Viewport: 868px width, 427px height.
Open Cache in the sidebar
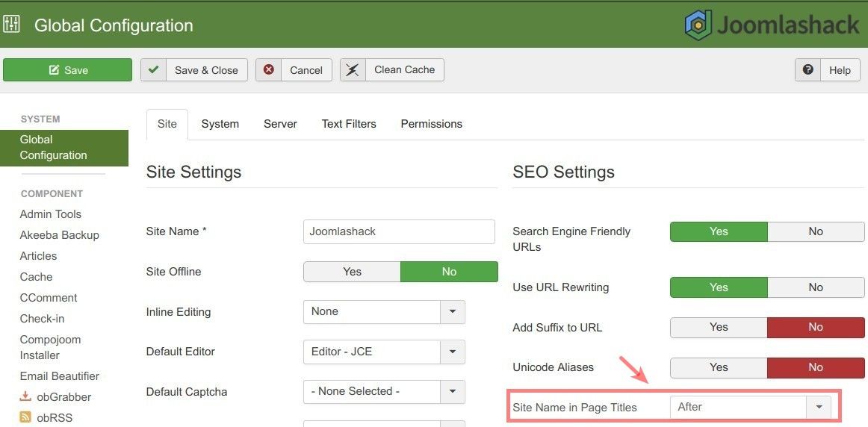click(36, 277)
